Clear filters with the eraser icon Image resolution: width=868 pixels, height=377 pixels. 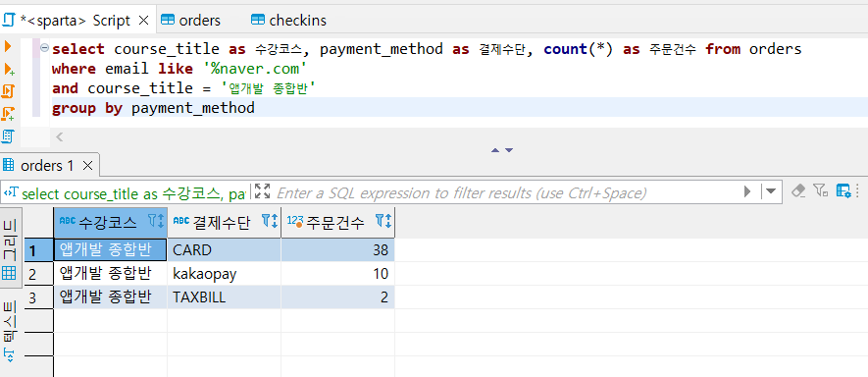coord(797,191)
